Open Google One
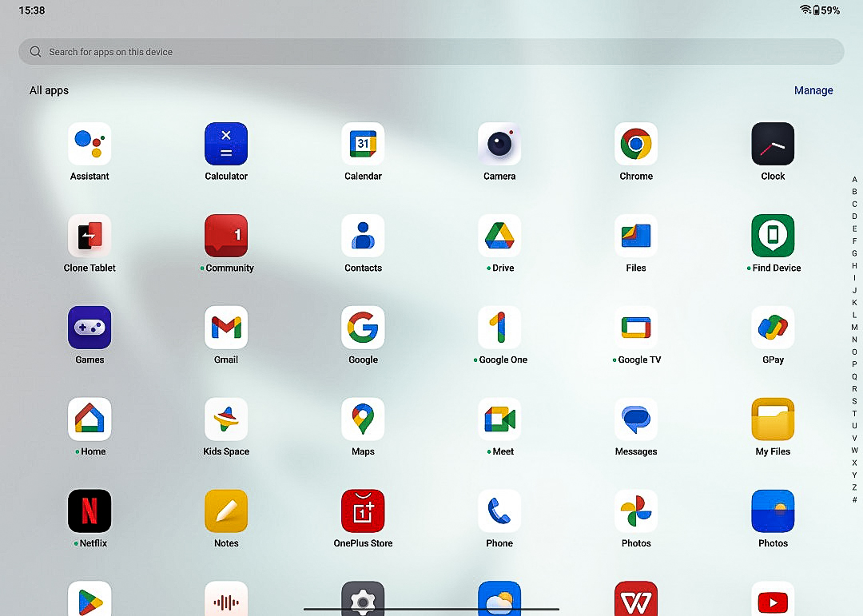The height and width of the screenshot is (616, 863). (x=499, y=328)
